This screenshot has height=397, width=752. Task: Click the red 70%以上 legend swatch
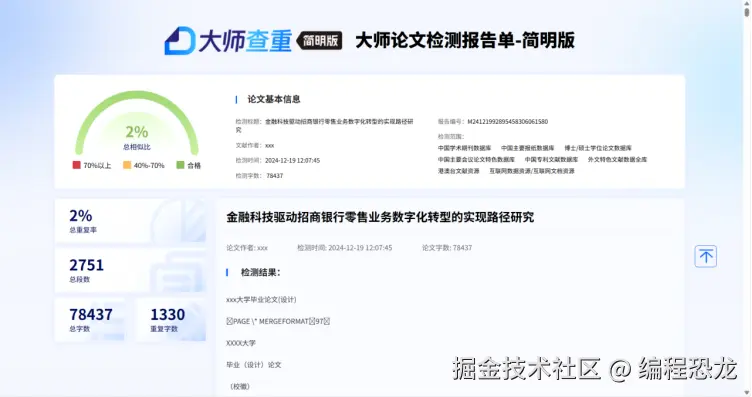click(x=76, y=165)
